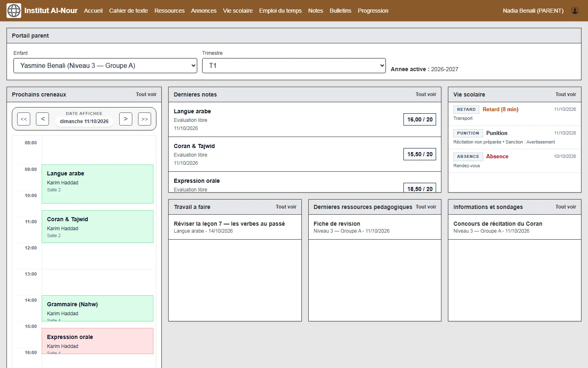Image resolution: width=588 pixels, height=368 pixels.
Task: Open the Retard (8 min) entry
Action: [514, 114]
